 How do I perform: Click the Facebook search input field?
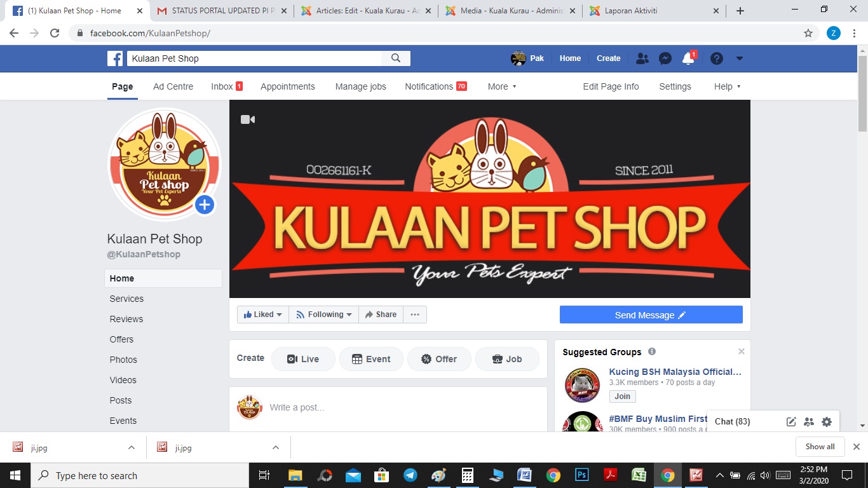[x=254, y=58]
